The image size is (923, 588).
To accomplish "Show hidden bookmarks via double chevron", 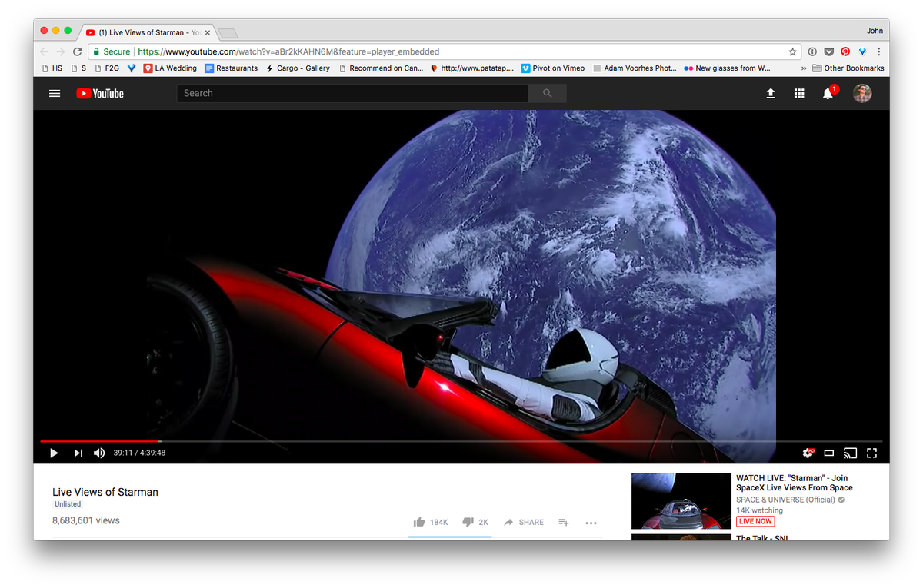I will pyautogui.click(x=804, y=68).
